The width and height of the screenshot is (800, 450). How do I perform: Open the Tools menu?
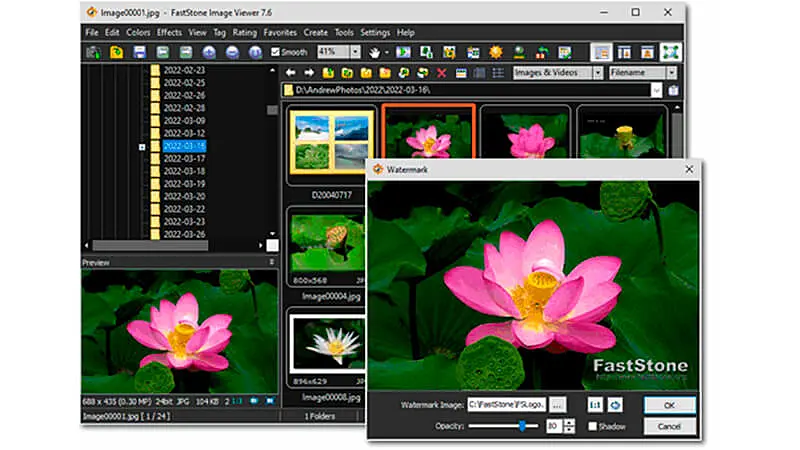point(344,33)
